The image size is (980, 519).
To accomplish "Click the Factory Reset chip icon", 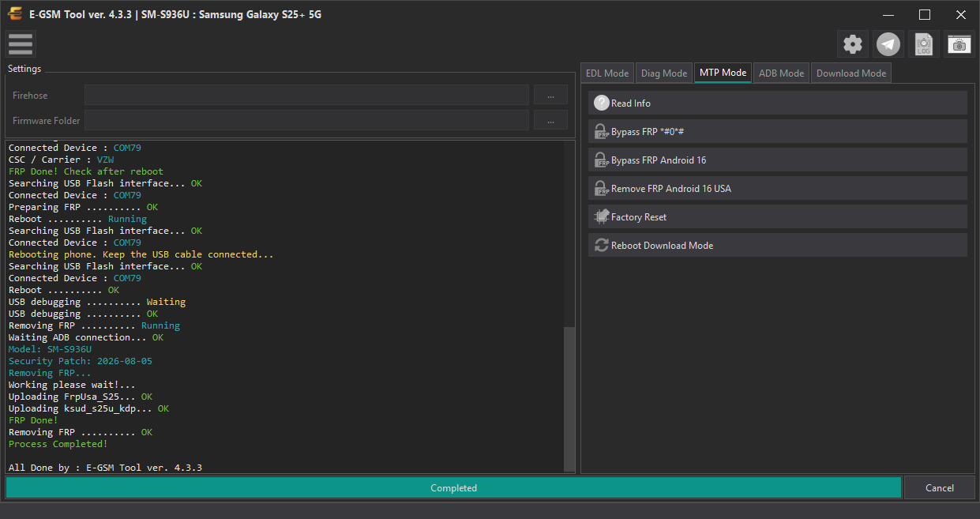I will 602,216.
